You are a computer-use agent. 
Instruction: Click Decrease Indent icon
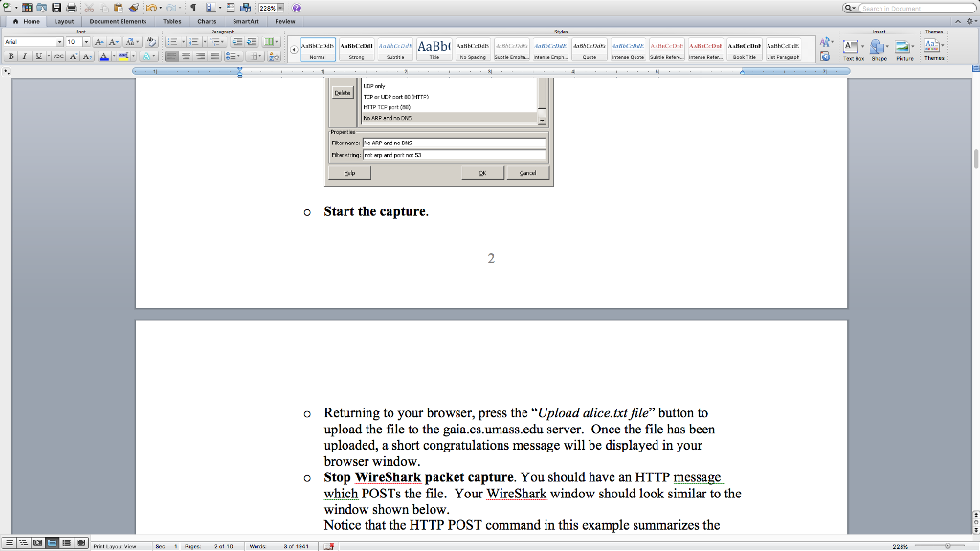(x=237, y=42)
